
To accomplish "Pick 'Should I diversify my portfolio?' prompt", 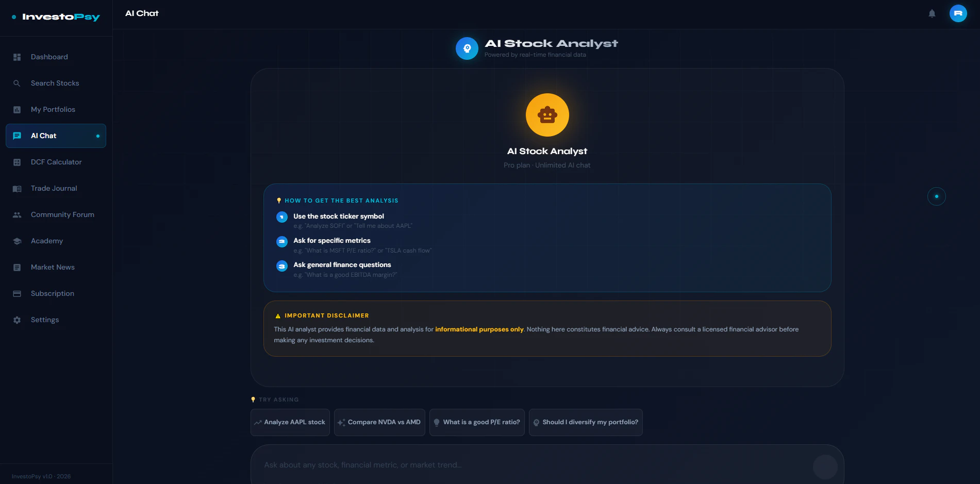I will 586,423.
